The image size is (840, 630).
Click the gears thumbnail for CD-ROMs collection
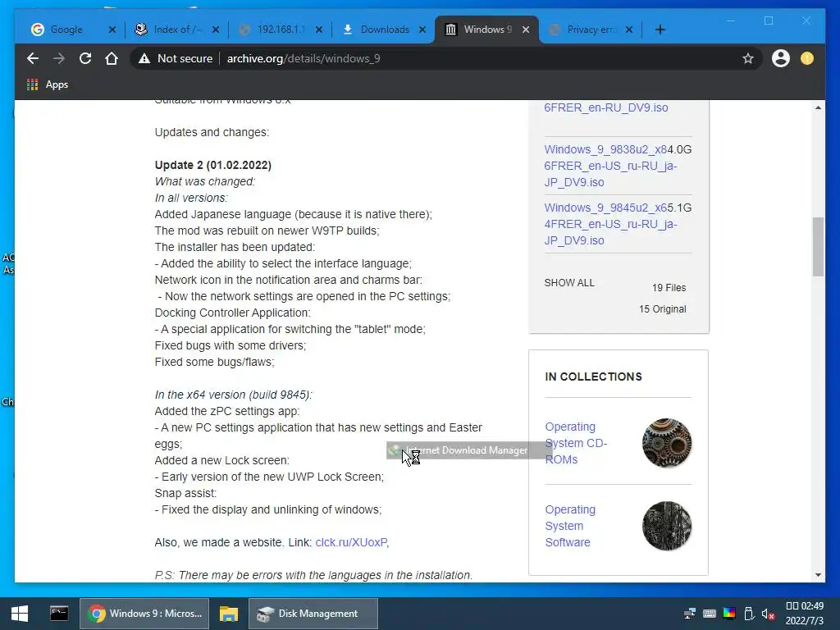click(666, 443)
